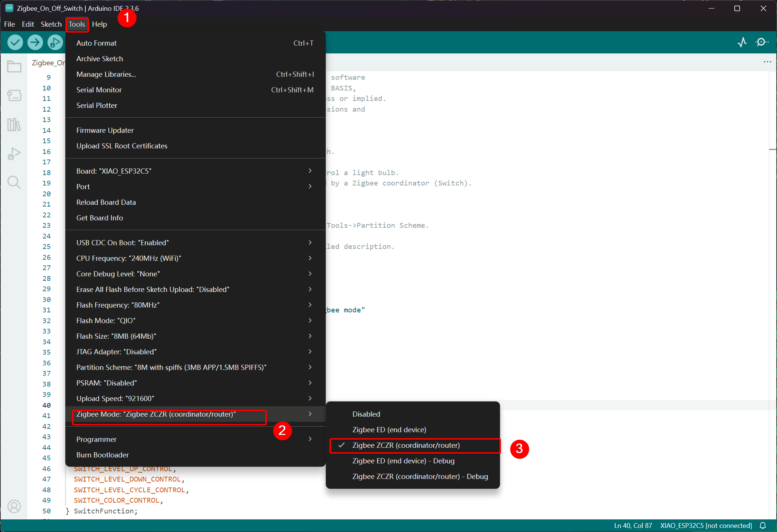Click Burn Bootloader
The width and height of the screenshot is (777, 532).
click(x=102, y=455)
